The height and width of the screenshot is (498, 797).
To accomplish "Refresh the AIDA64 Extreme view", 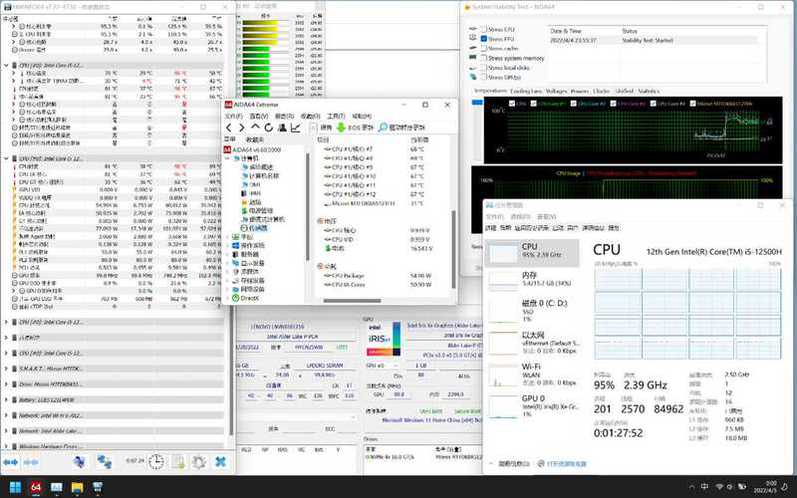I will pos(268,128).
